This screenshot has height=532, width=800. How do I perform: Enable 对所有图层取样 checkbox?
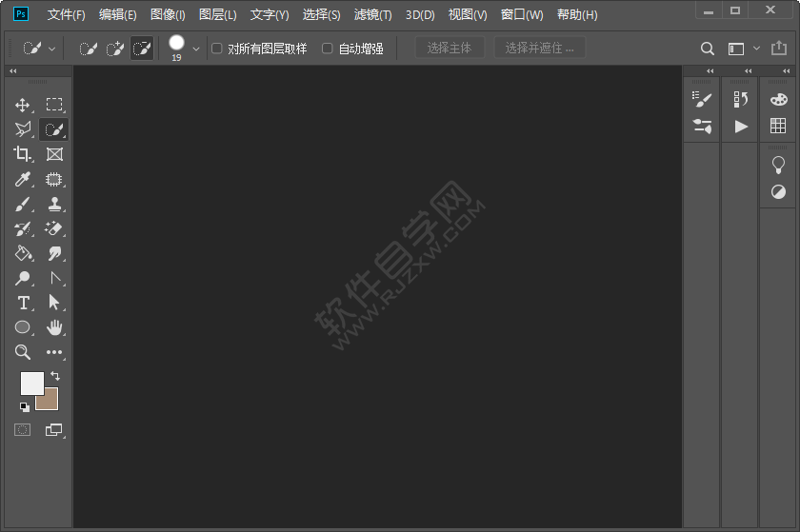point(217,49)
